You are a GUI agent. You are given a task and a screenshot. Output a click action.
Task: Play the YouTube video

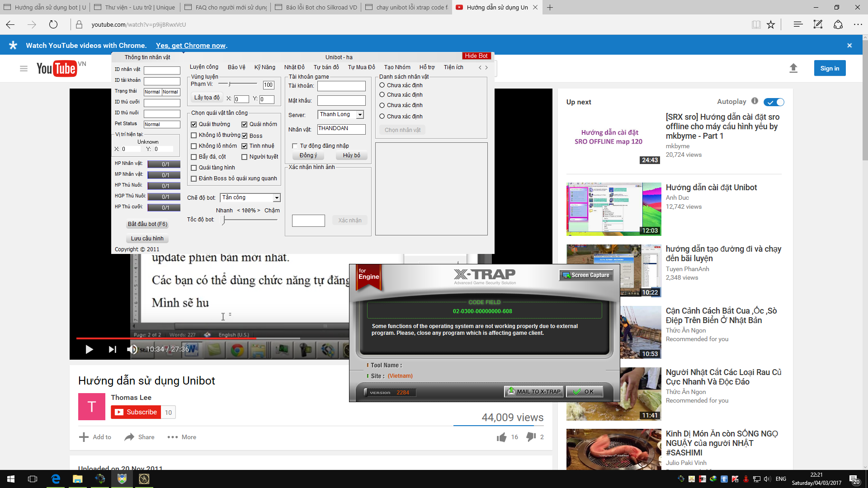[89, 349]
